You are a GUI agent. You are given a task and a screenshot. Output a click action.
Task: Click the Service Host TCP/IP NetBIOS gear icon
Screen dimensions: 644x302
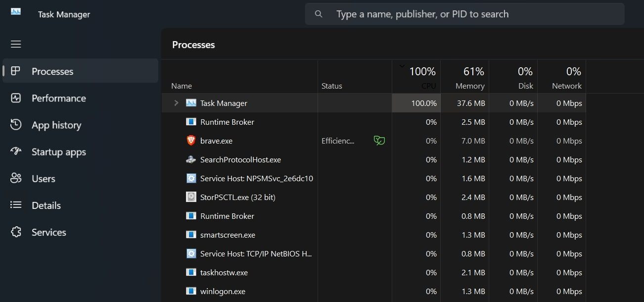tap(191, 253)
